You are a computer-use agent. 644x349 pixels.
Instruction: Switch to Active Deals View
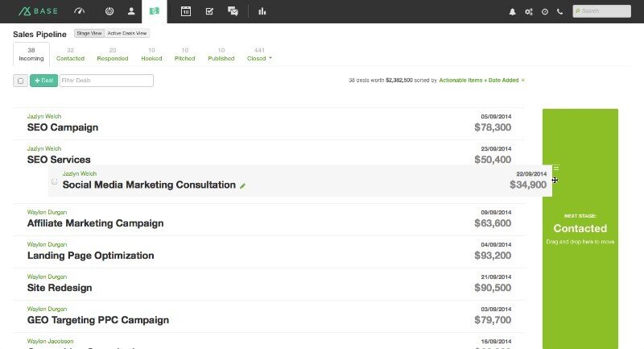click(x=127, y=34)
